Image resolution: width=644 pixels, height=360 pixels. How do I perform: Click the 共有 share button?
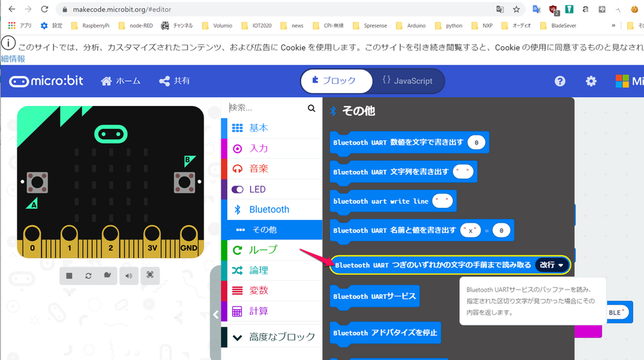click(x=174, y=81)
